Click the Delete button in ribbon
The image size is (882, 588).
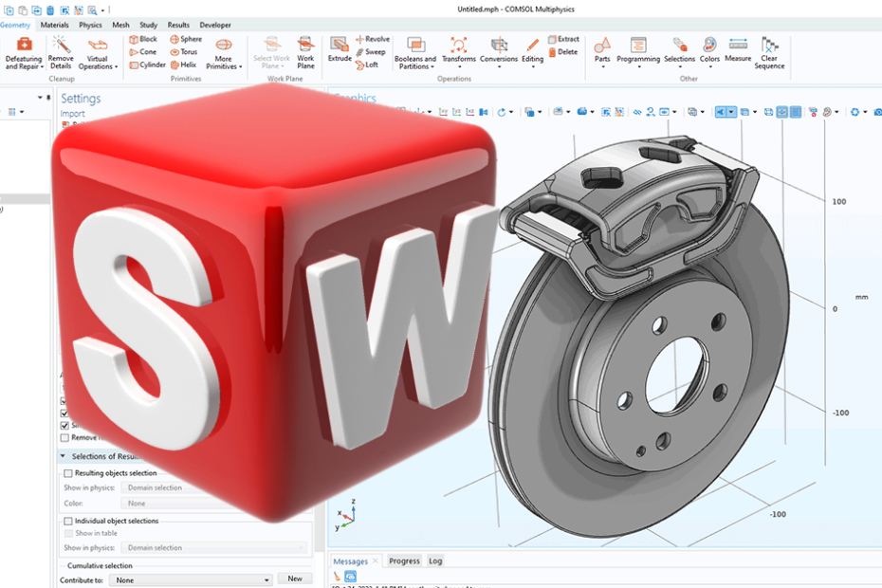[563, 52]
